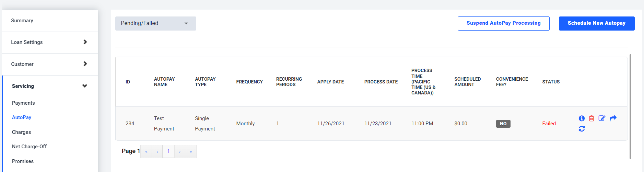Open the Summary menu item

50,21
